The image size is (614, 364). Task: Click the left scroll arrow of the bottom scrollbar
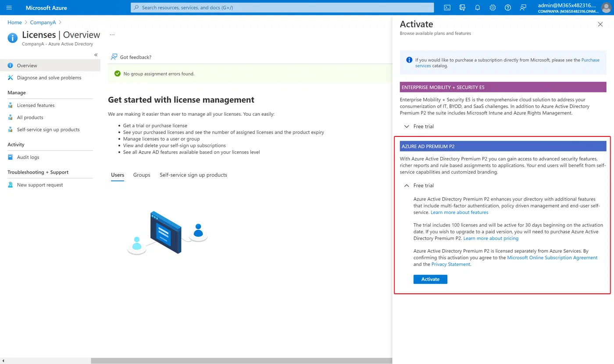pyautogui.click(x=3, y=361)
